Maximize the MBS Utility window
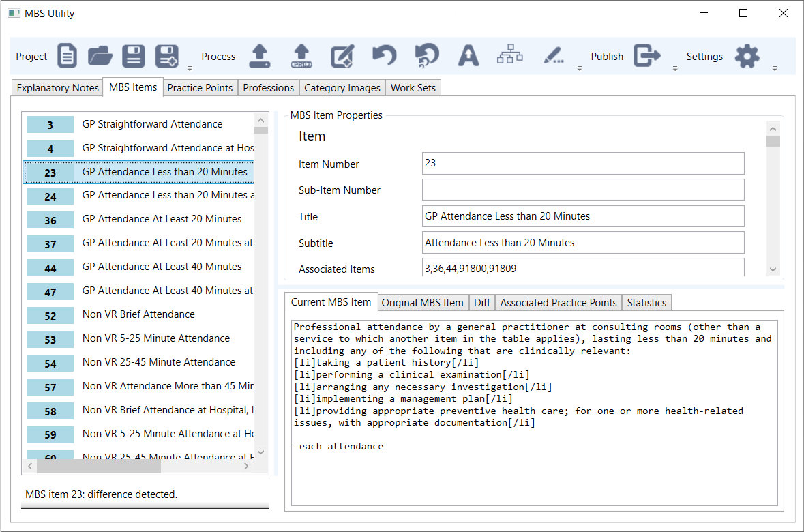The image size is (804, 532). click(743, 13)
